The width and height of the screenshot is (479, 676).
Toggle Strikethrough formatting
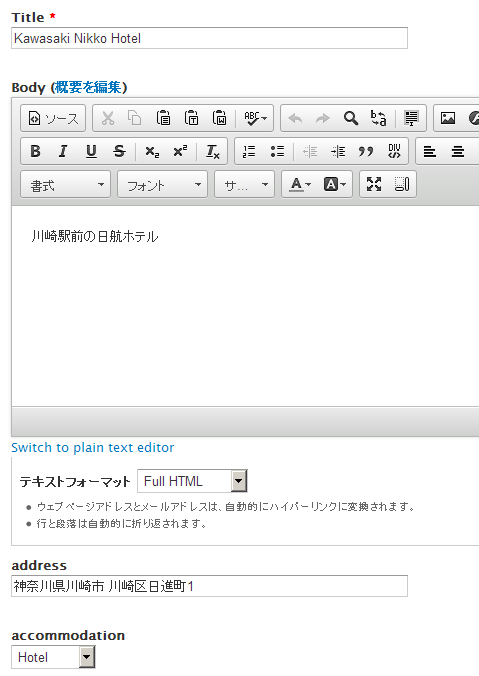[119, 151]
